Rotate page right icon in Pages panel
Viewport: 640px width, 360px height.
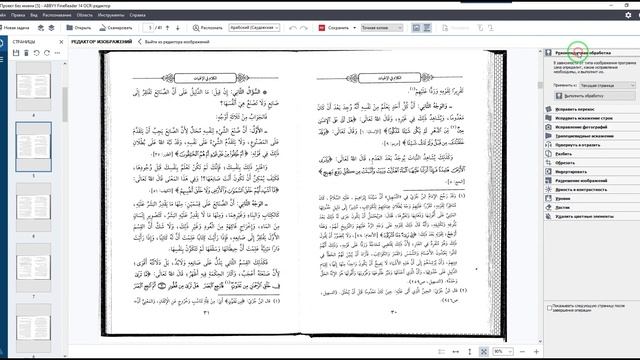pos(47,53)
